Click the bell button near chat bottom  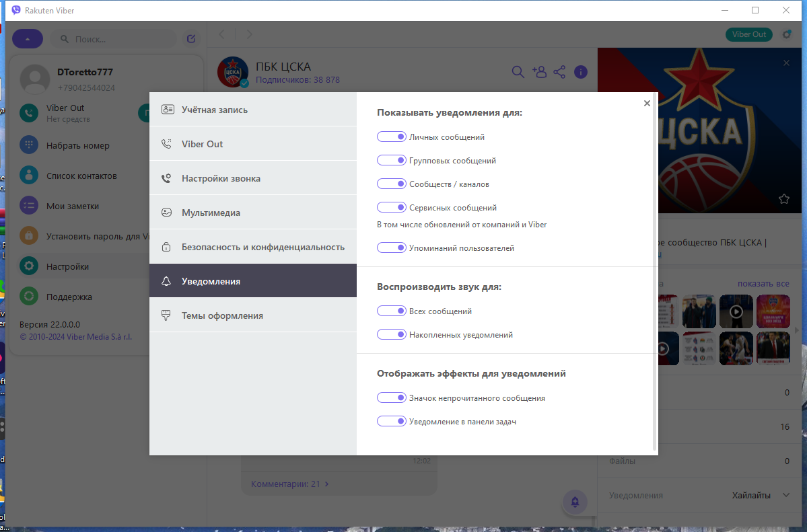pyautogui.click(x=575, y=502)
